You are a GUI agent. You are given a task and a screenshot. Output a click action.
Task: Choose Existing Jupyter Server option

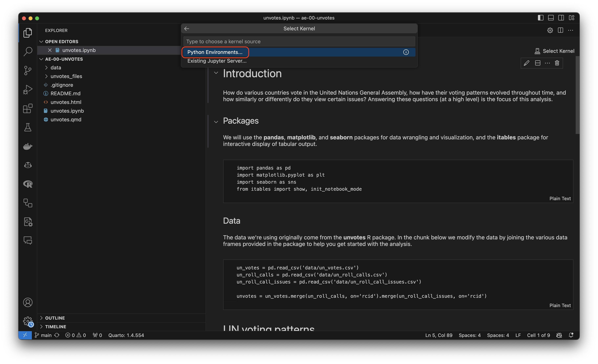pyautogui.click(x=217, y=61)
